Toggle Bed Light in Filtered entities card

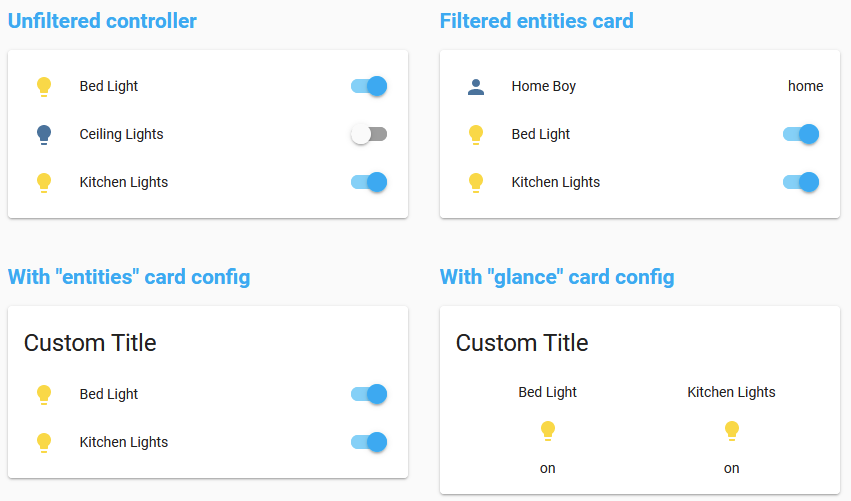pyautogui.click(x=801, y=134)
